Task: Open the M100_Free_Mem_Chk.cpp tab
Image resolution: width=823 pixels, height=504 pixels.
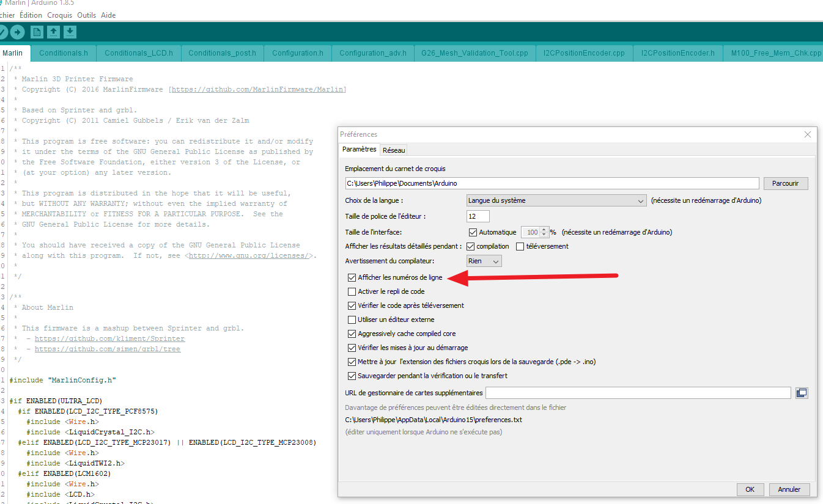Action: (773, 53)
